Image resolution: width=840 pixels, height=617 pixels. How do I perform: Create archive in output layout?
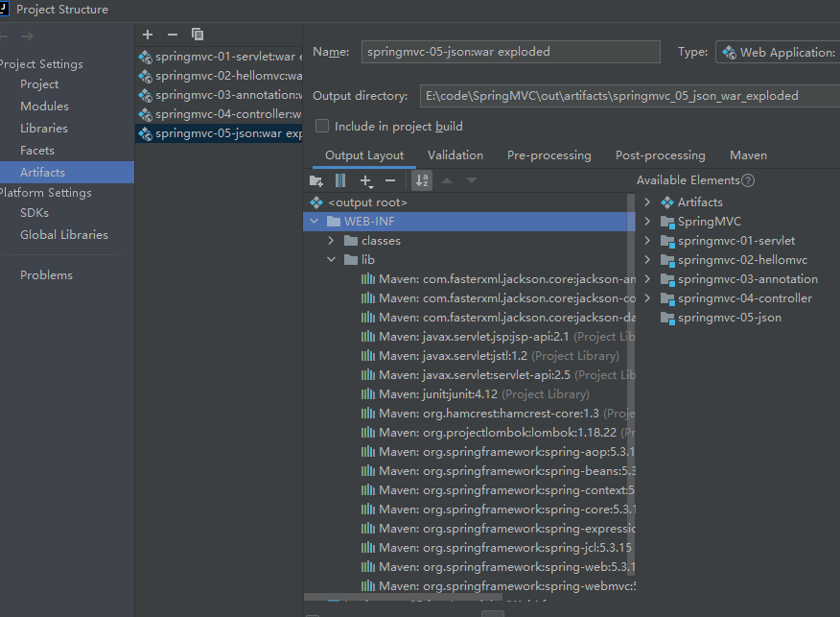tap(340, 180)
